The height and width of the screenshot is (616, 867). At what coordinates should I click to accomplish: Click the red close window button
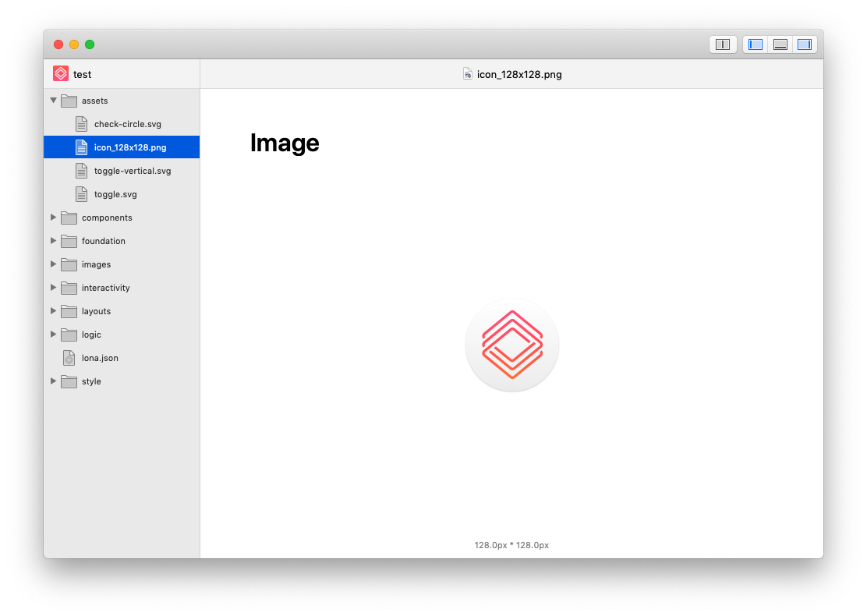58,44
